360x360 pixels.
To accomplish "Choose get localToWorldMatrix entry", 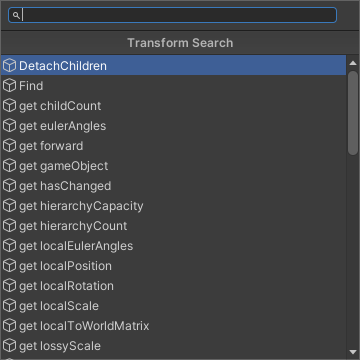I will [x=173, y=326].
